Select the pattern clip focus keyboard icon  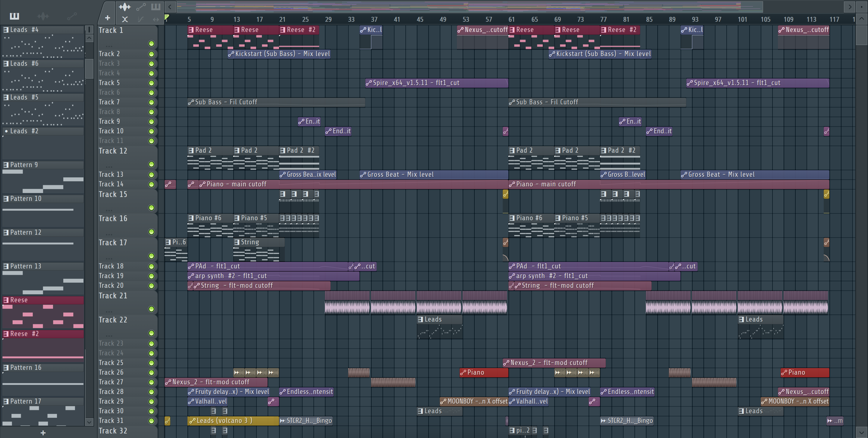156,7
